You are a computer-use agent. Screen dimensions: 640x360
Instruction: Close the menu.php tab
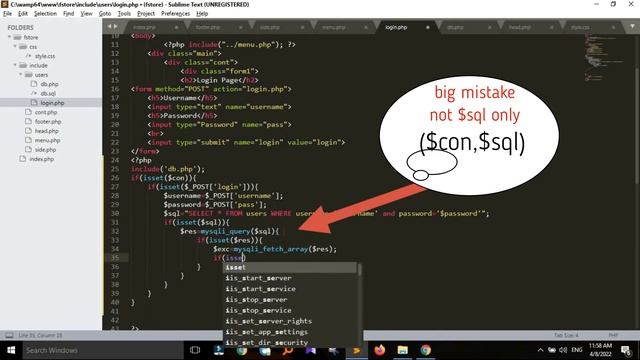click(x=366, y=27)
